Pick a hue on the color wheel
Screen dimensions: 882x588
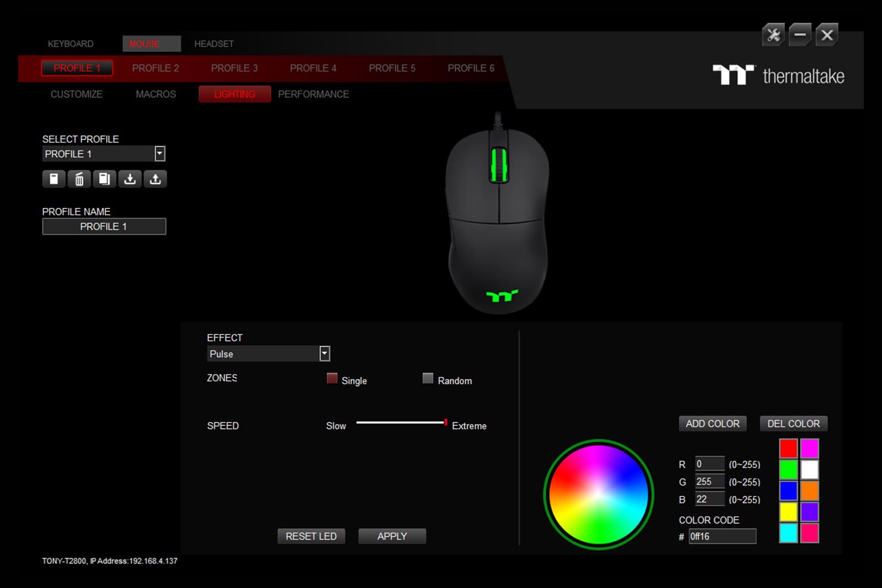click(x=599, y=494)
